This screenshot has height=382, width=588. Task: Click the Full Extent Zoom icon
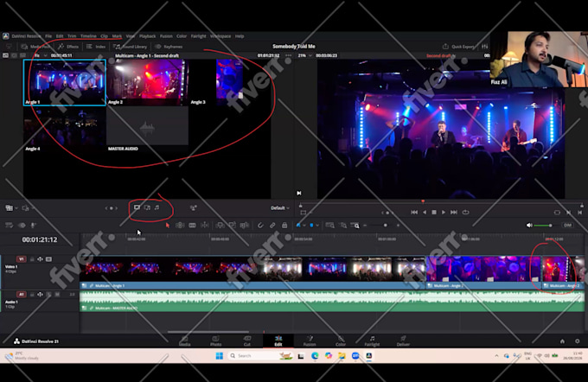[330, 226]
